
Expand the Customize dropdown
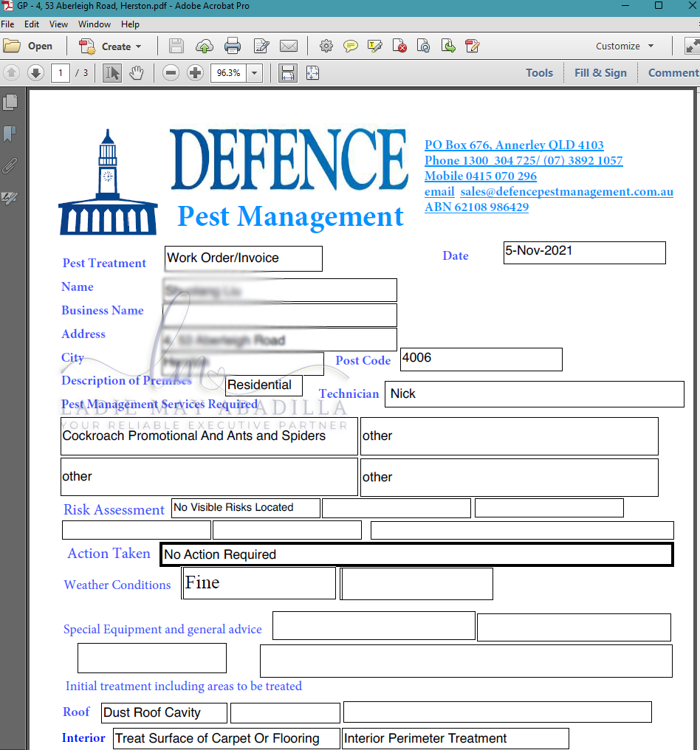tap(625, 46)
